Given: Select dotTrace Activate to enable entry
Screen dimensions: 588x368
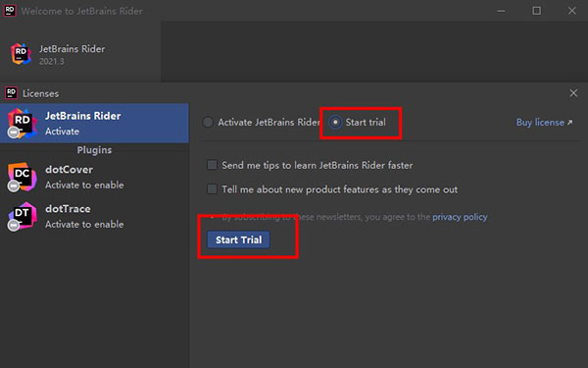Looking at the screenshot, I should tap(94, 216).
